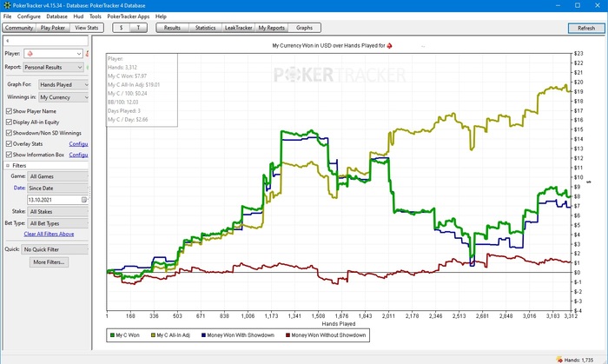The height and width of the screenshot is (364, 608).
Task: Click the More Filters button
Action: [50, 262]
